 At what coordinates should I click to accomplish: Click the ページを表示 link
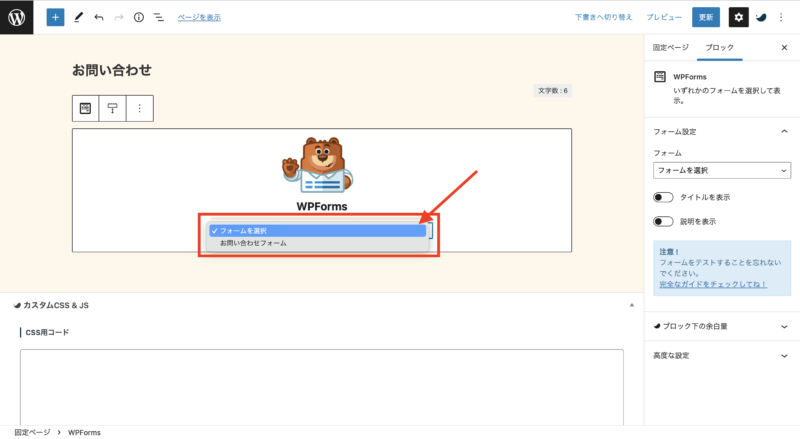click(x=199, y=17)
